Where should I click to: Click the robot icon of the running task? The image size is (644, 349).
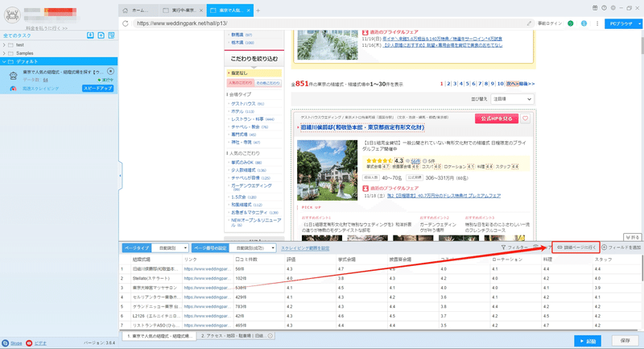click(x=13, y=76)
